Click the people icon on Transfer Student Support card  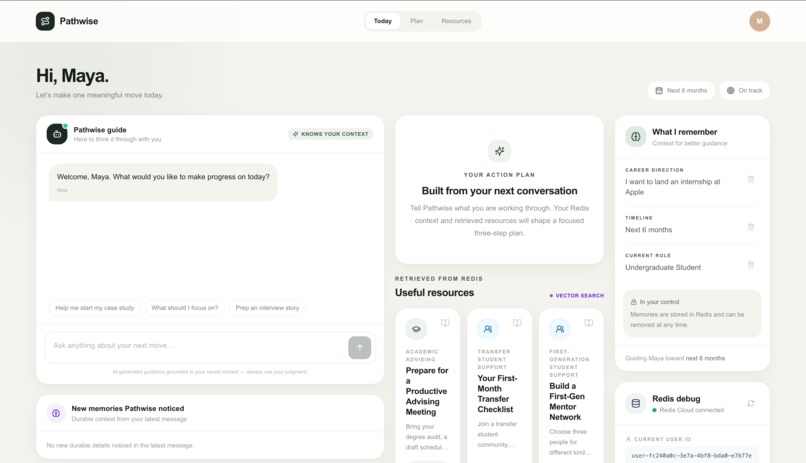point(488,329)
